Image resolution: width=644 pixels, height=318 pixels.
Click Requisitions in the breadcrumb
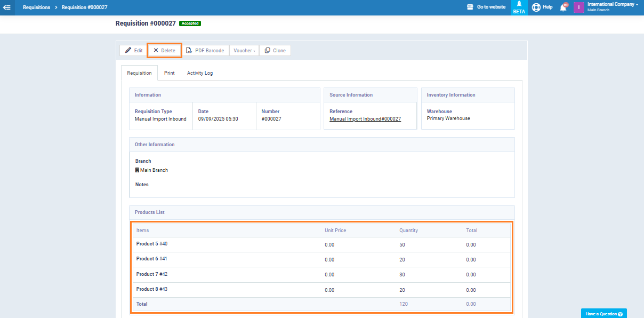(37, 7)
